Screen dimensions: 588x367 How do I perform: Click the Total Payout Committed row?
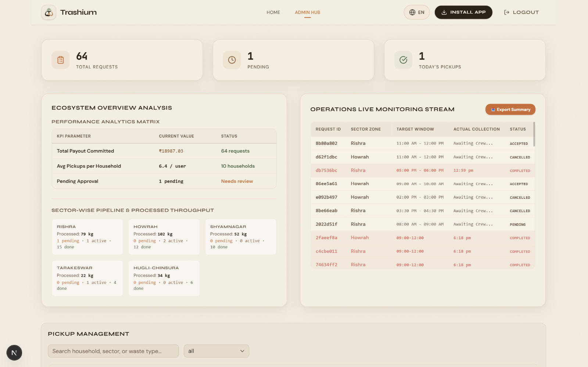pos(164,151)
